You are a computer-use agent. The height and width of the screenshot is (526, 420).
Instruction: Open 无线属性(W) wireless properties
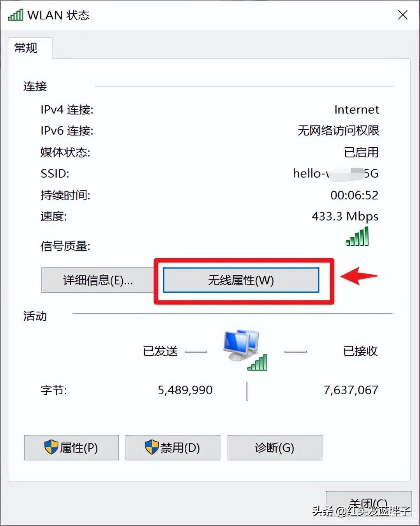coord(241,280)
